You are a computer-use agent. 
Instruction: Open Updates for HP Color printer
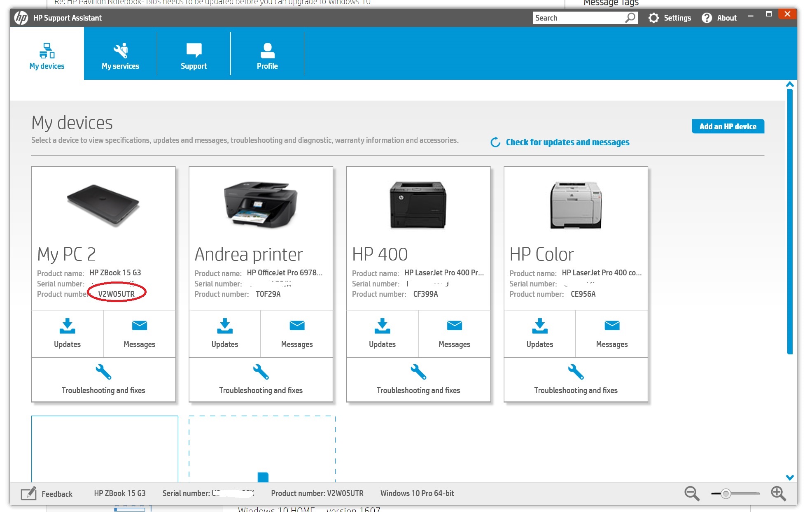[539, 333]
